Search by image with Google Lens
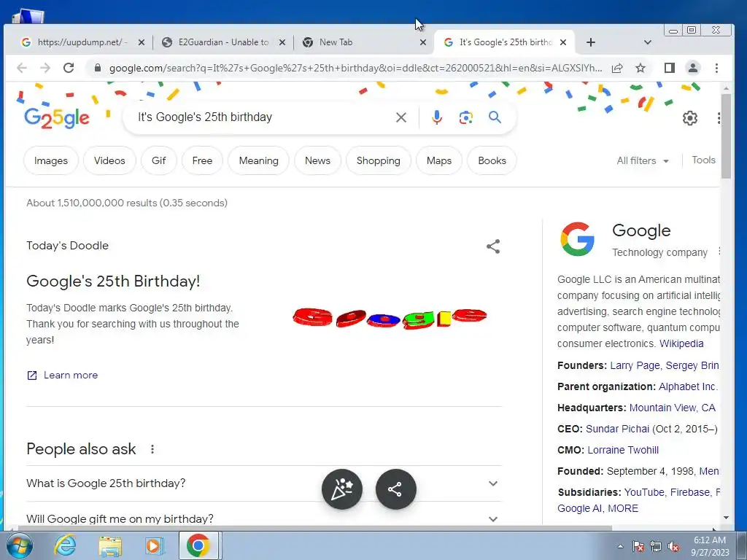Image resolution: width=747 pixels, height=560 pixels. 466,117
